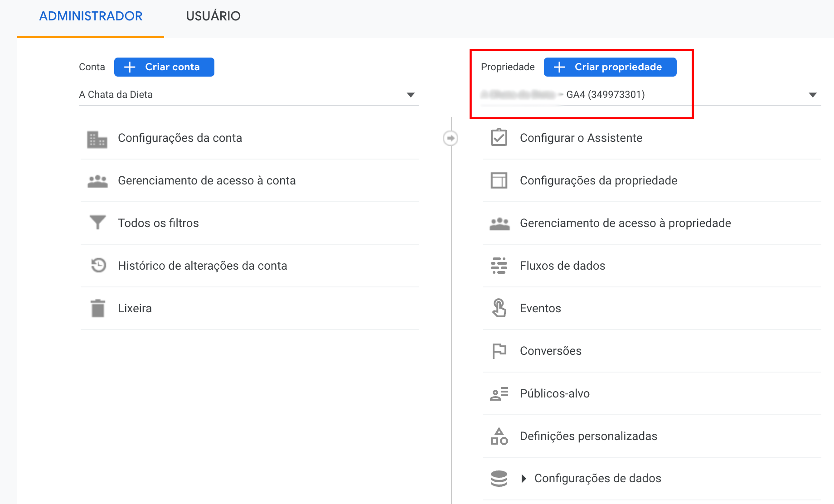Open Públicos-alvo audience settings
This screenshot has width=834, height=504.
pos(554,393)
